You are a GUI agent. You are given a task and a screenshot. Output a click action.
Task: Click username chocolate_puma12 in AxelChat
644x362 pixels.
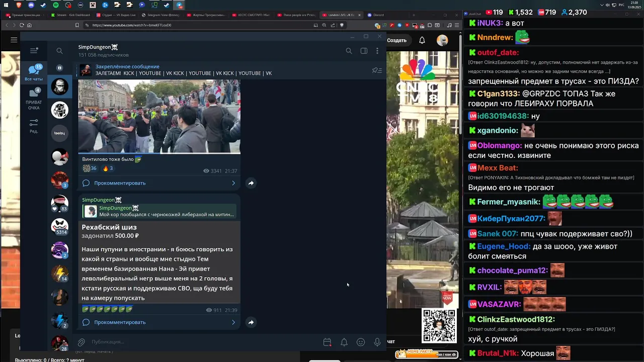[x=512, y=270]
